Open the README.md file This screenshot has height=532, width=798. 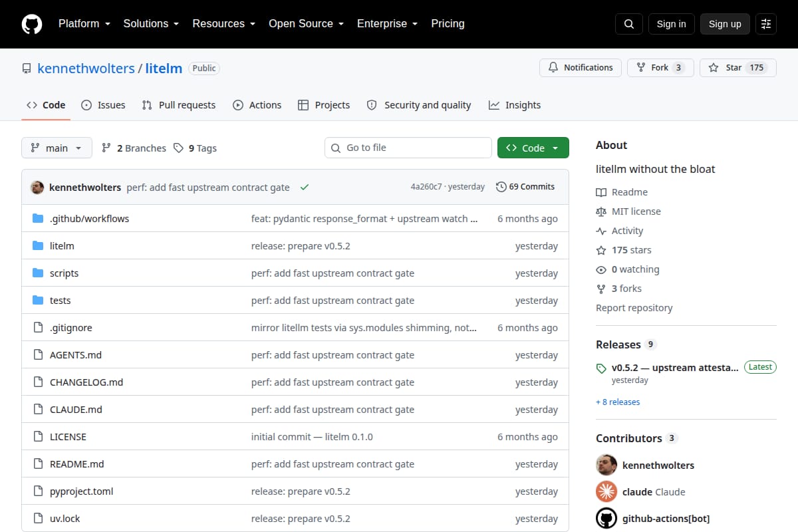point(77,464)
